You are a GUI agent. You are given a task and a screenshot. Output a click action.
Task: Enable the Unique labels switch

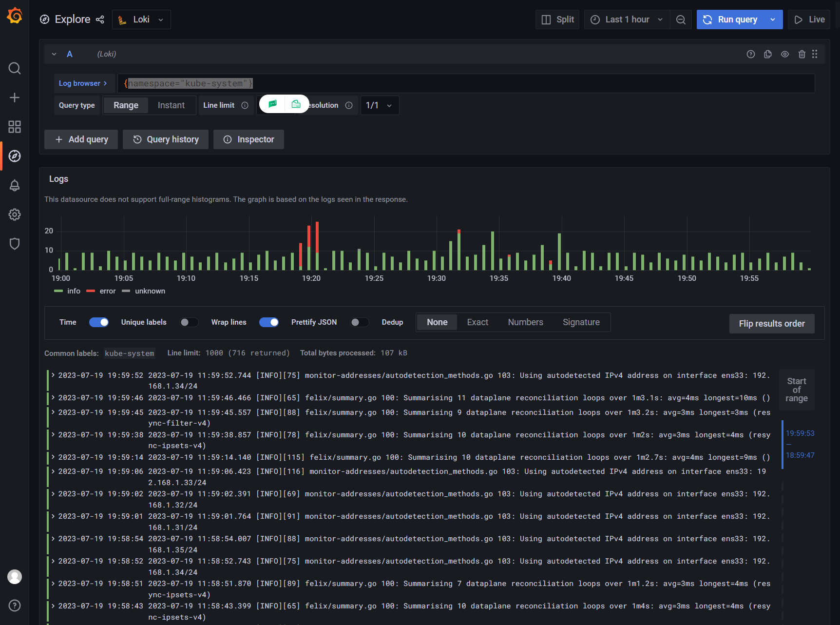pyautogui.click(x=189, y=322)
